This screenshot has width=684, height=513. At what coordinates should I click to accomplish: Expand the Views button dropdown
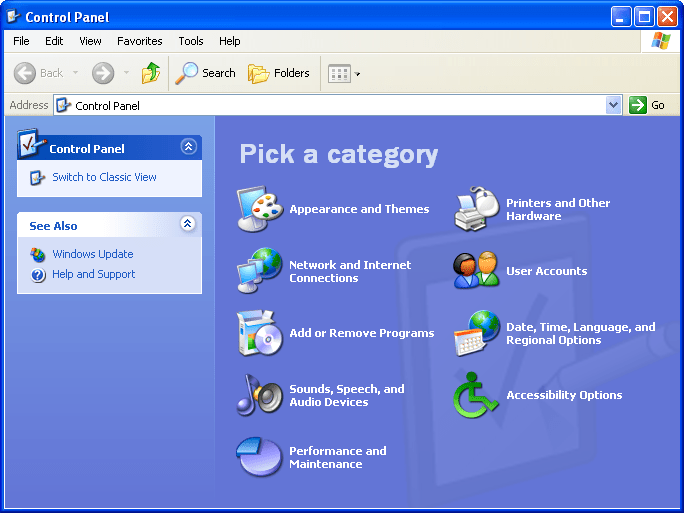coord(358,74)
